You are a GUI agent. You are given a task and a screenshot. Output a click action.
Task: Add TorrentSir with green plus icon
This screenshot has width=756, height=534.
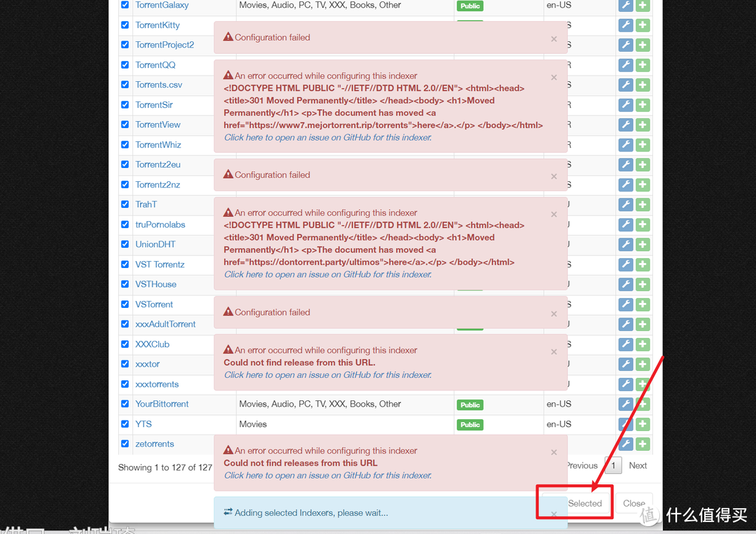[642, 105]
